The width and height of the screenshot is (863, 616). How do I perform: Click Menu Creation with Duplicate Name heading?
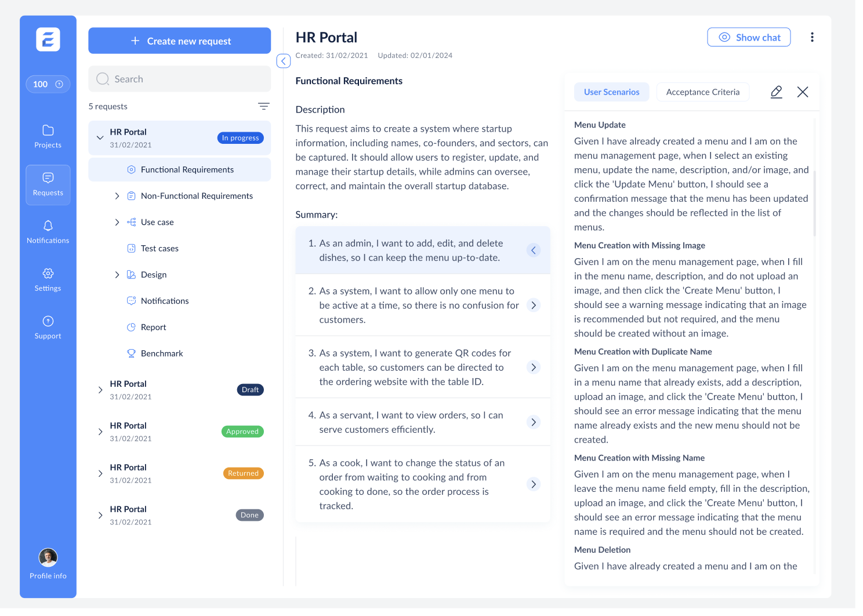643,352
